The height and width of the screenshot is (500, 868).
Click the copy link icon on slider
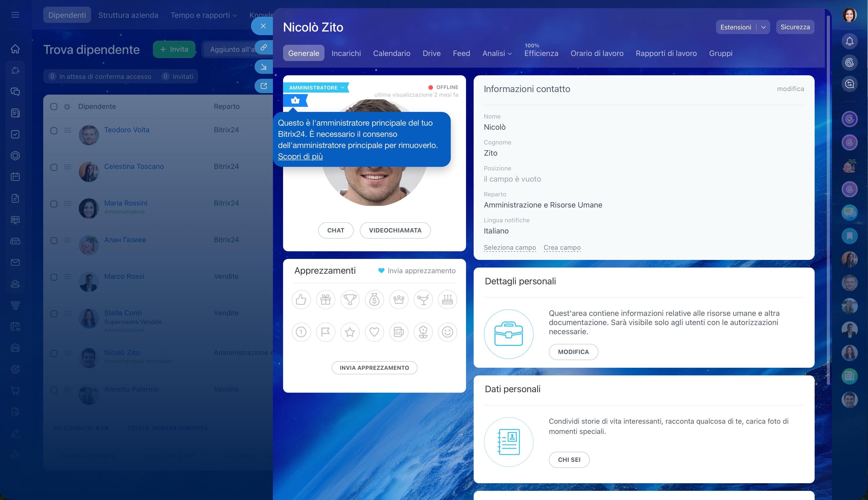coord(263,47)
